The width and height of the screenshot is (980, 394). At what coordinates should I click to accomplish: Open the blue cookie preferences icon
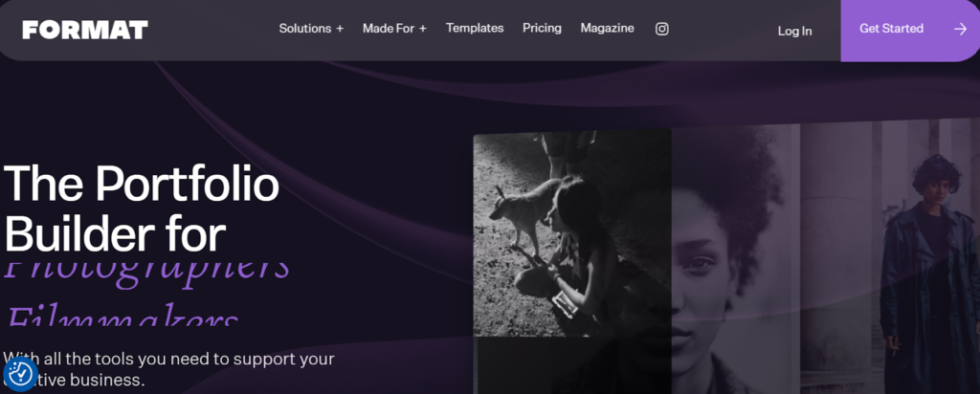click(x=20, y=374)
